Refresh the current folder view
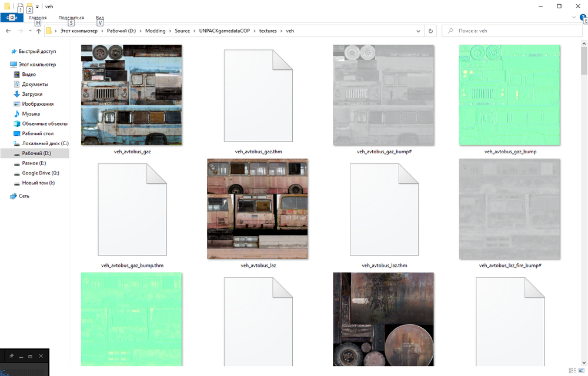Screen dimensions: 588x376 (x=431, y=31)
